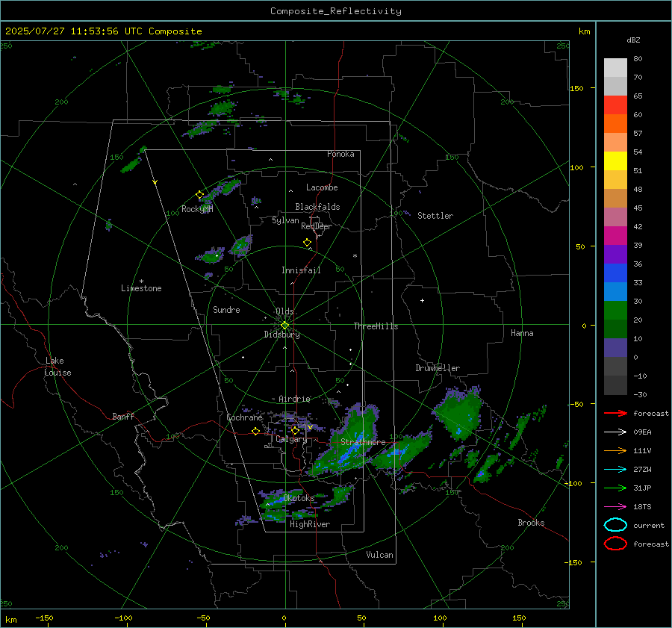This screenshot has width=672, height=628.
Task: Pick the yellow 51-54 dBZ swatch
Action: (x=615, y=161)
